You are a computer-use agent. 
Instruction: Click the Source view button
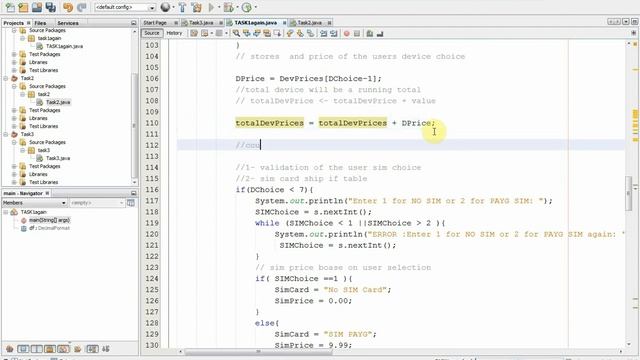152,33
